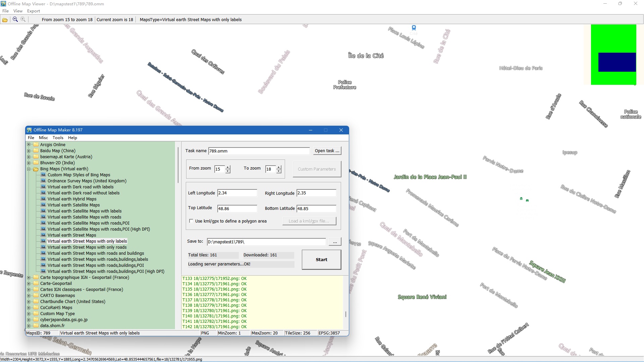Expand the Chartbundle Chart (United States) node
Image resolution: width=644 pixels, height=362 pixels.
click(x=29, y=301)
